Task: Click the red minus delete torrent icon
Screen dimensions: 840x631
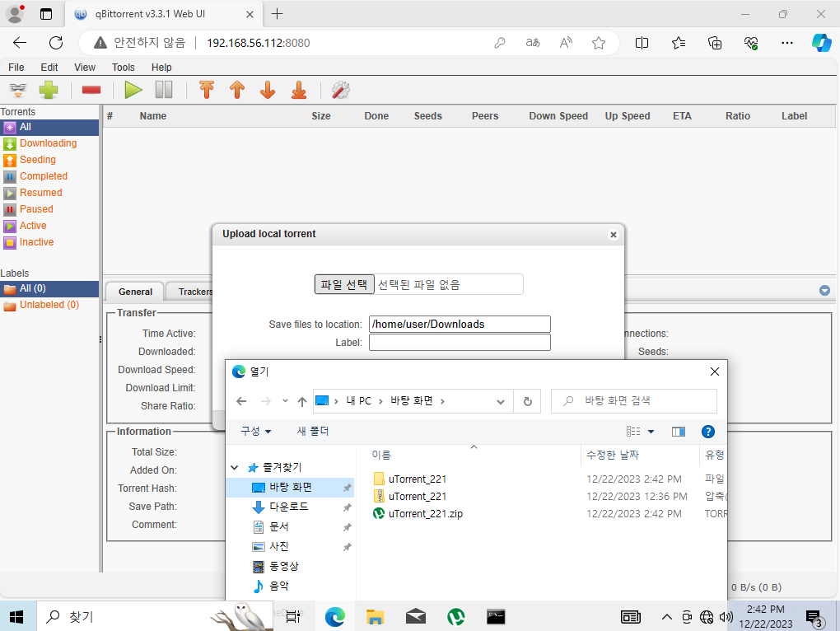Action: click(91, 90)
